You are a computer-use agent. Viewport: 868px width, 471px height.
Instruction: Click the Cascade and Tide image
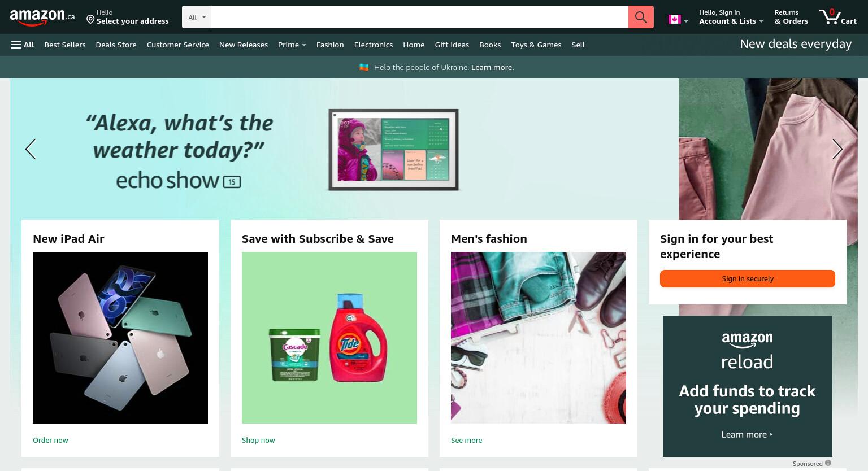[329, 338]
